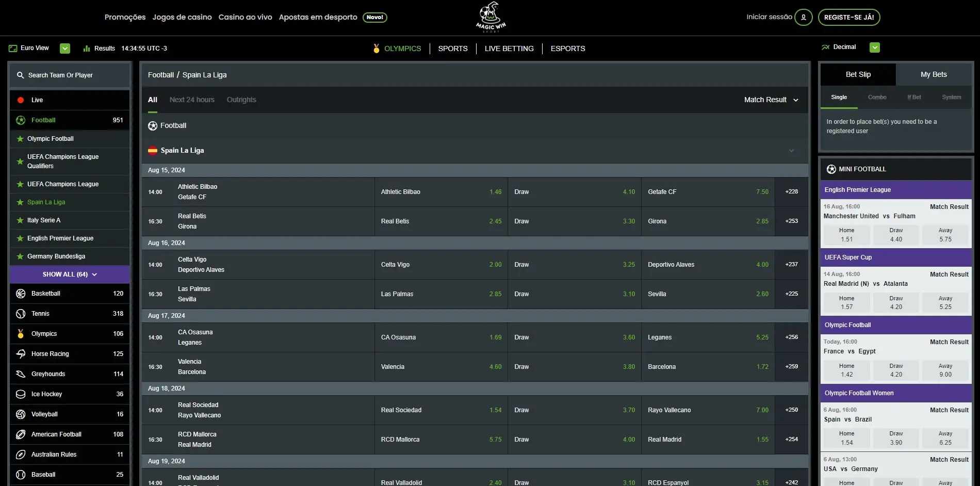Collapse the Spain La Liga section
This screenshot has width=980, height=486.
pos(791,151)
